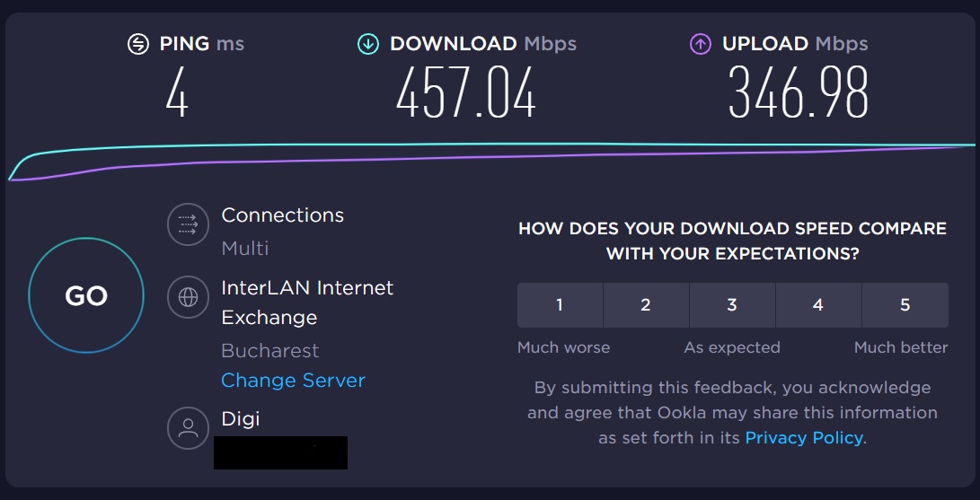
Task: Open the Privacy Policy link
Action: point(804,437)
